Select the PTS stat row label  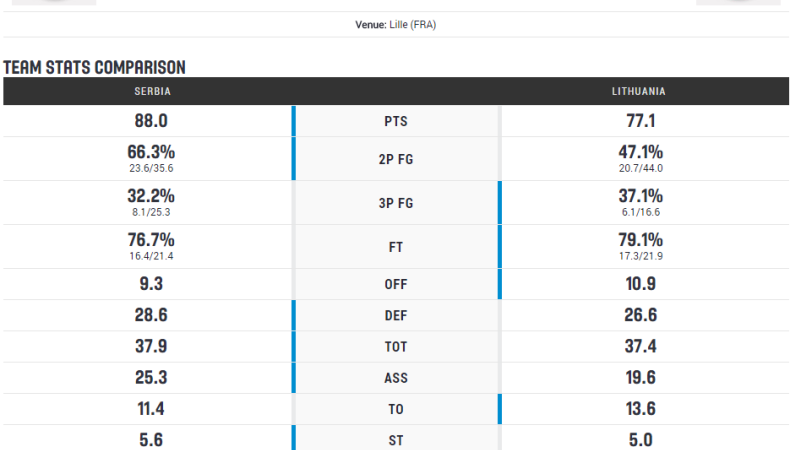tap(395, 121)
